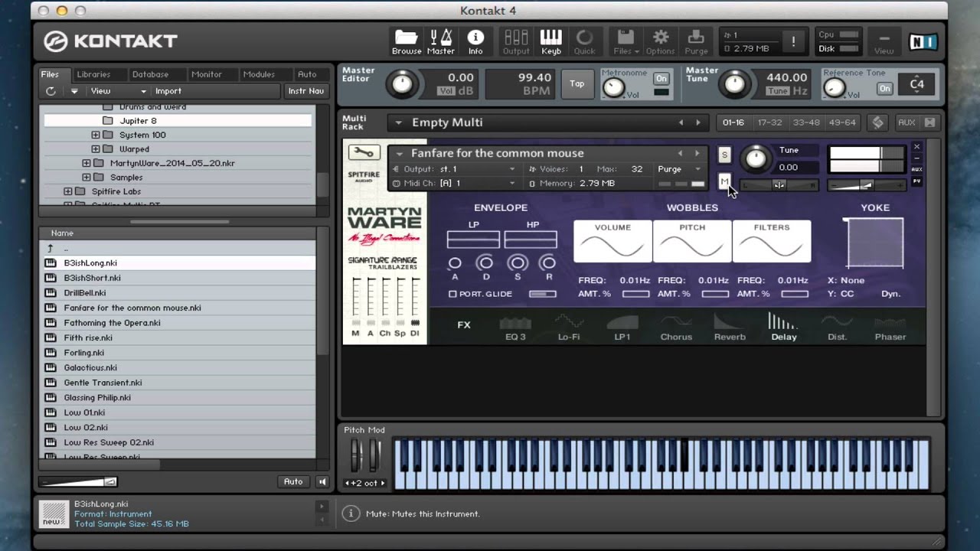The image size is (980, 551).
Task: Click the rack workspace edit icon
Action: (878, 122)
